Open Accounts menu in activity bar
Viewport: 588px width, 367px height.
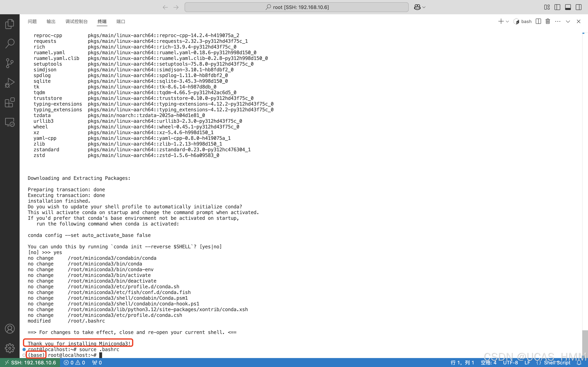pyautogui.click(x=10, y=329)
